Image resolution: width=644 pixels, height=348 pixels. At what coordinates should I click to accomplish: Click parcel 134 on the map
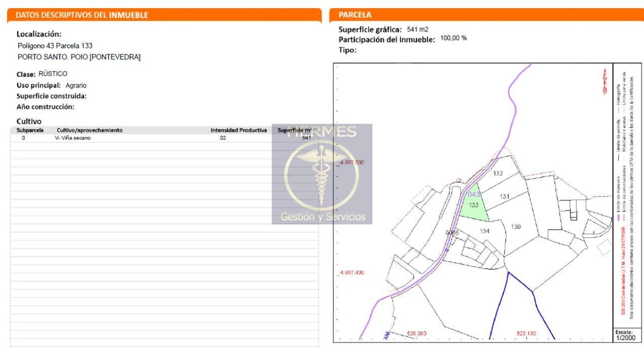(484, 231)
